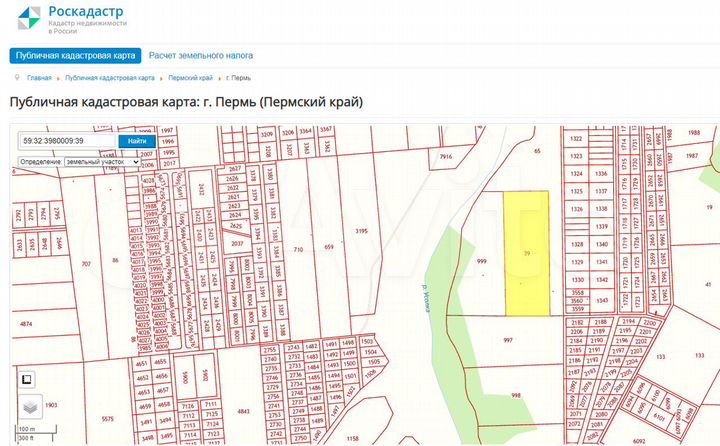Screen dimensions: 720x446
Task: Click parcel label 4874
Action: point(26,324)
